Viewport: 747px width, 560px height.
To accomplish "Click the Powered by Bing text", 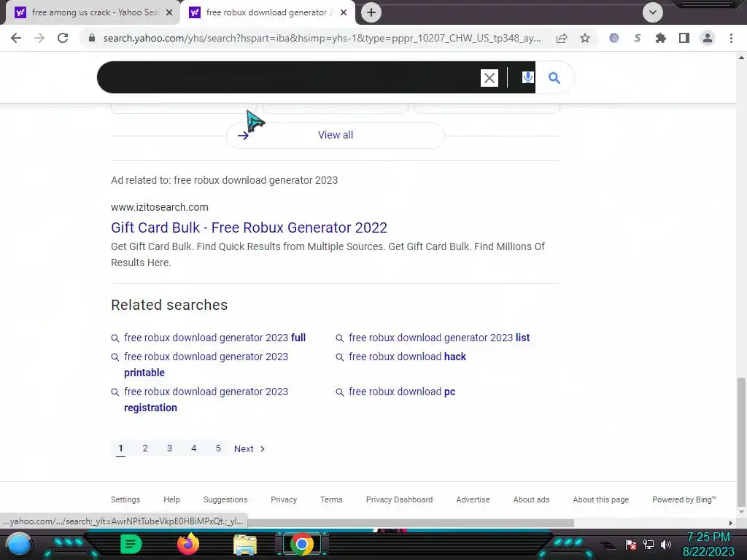I will (684, 499).
